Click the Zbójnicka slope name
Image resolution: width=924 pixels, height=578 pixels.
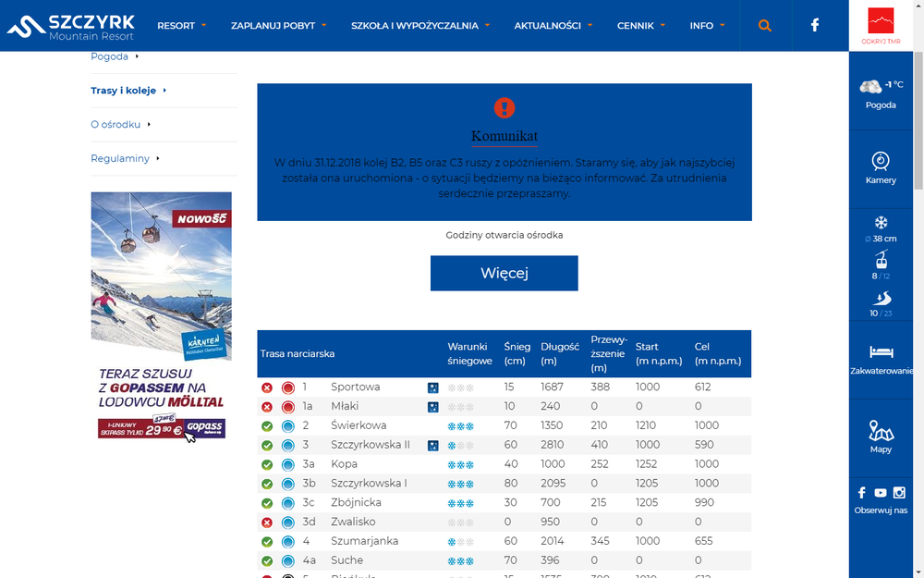click(356, 502)
